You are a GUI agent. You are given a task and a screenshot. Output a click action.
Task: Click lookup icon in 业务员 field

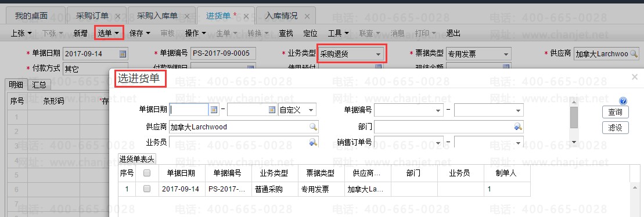tap(314, 142)
